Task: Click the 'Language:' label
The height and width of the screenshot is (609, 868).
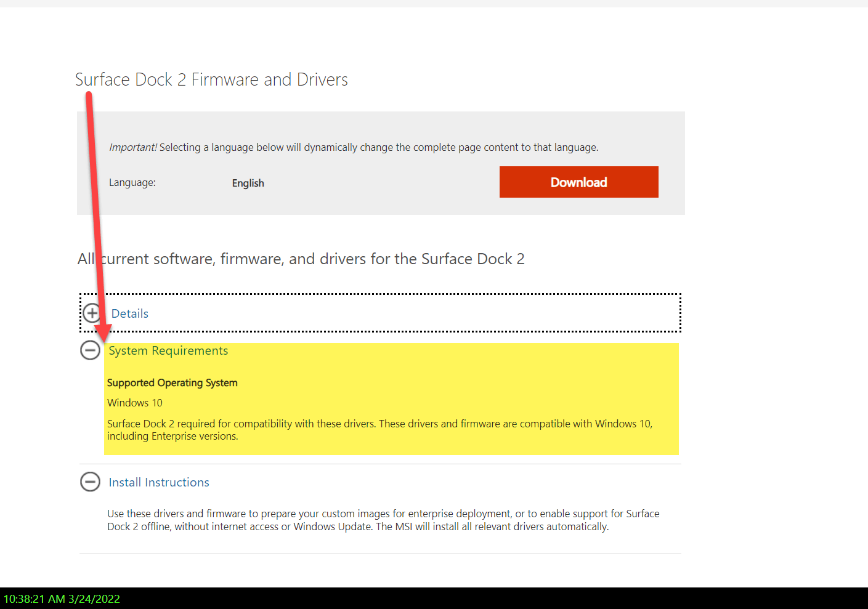Action: tap(132, 182)
